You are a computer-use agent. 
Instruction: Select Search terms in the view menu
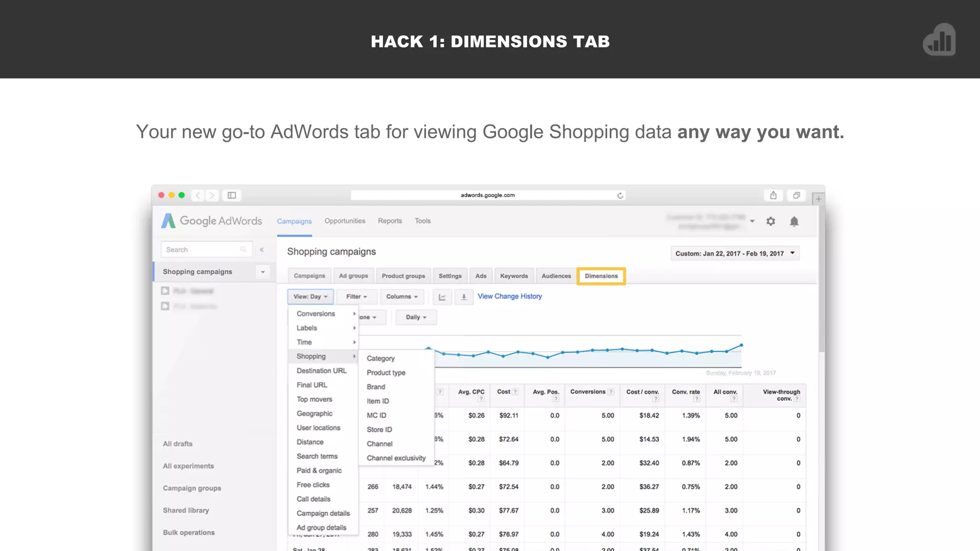(x=317, y=456)
